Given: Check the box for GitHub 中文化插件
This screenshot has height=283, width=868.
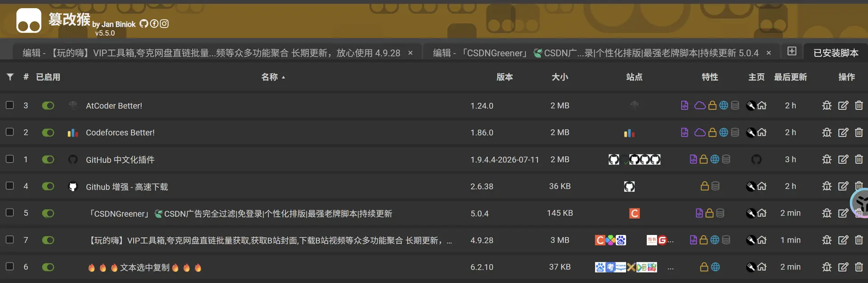Looking at the screenshot, I should [x=9, y=159].
